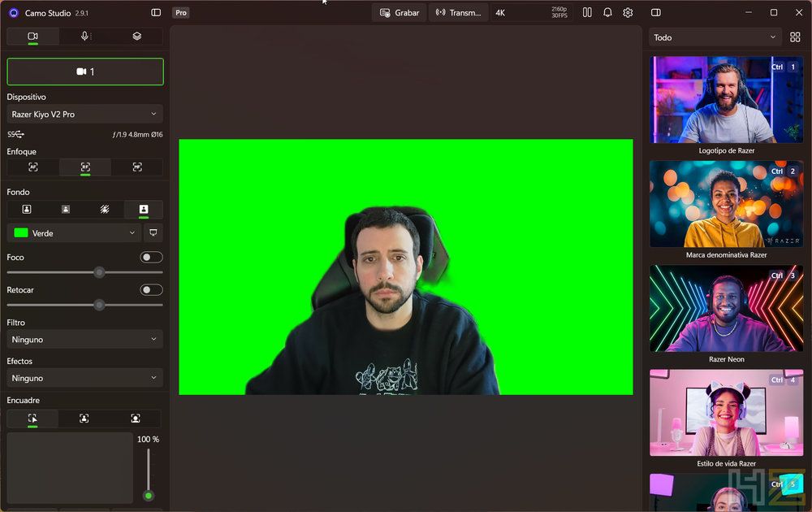Image resolution: width=812 pixels, height=512 pixels.
Task: Open the Filtro dropdown
Action: (85, 340)
